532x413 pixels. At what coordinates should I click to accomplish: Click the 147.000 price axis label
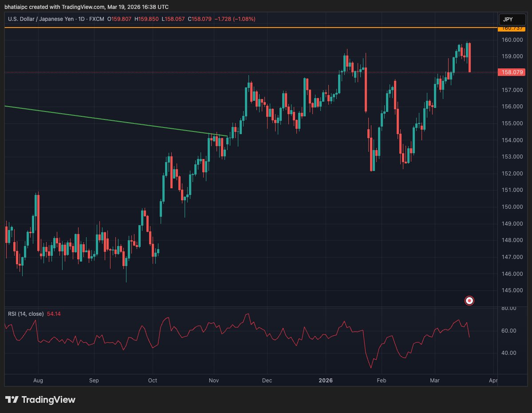pyautogui.click(x=512, y=257)
